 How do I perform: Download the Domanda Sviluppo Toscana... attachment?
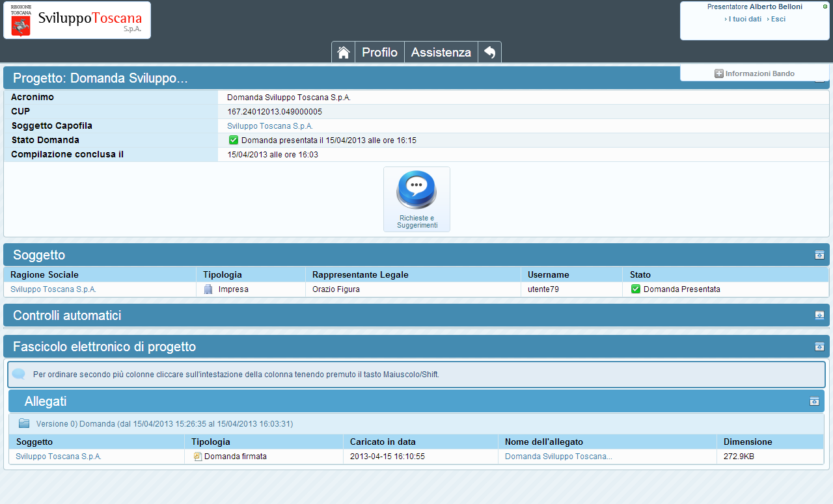tap(558, 457)
